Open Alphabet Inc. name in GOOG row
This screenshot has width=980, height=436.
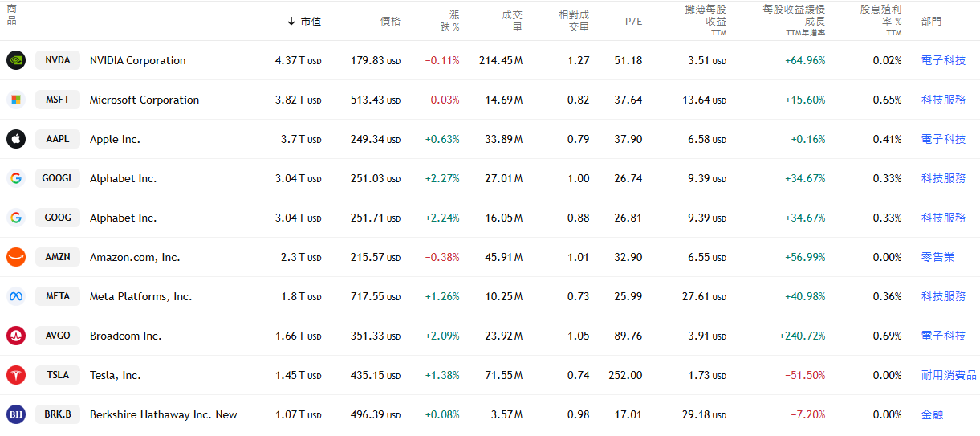pyautogui.click(x=123, y=218)
